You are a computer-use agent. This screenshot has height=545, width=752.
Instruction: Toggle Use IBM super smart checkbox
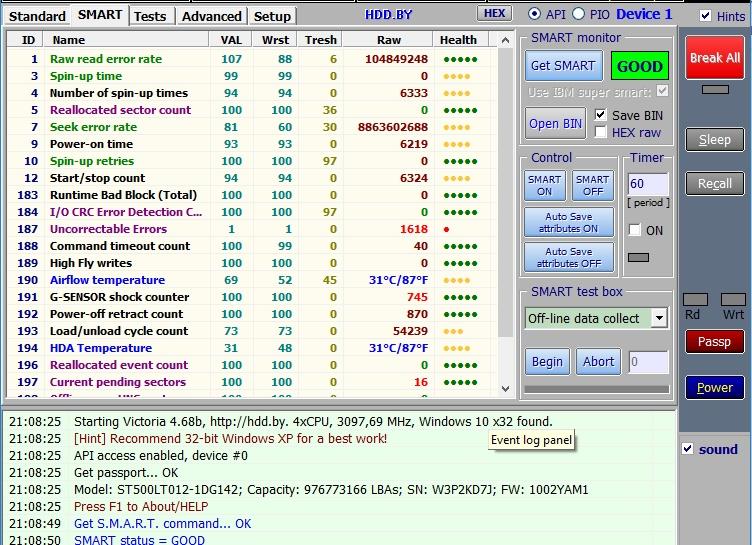tap(662, 91)
